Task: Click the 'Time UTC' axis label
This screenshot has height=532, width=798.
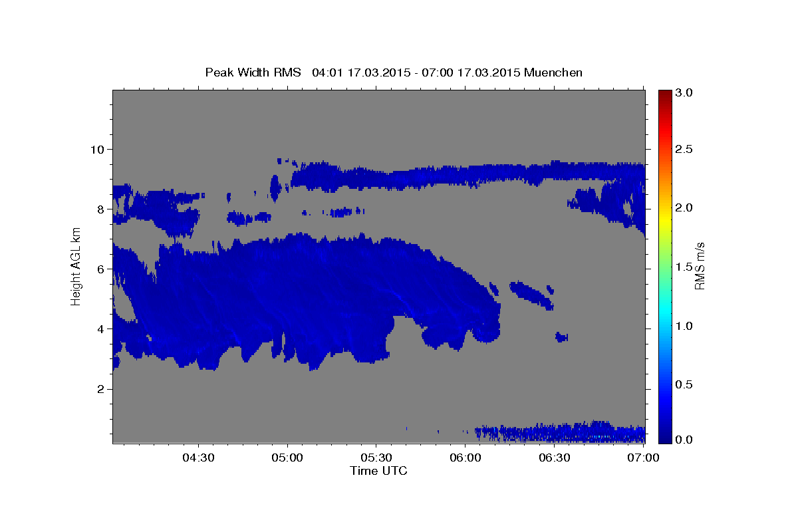Action: click(378, 471)
